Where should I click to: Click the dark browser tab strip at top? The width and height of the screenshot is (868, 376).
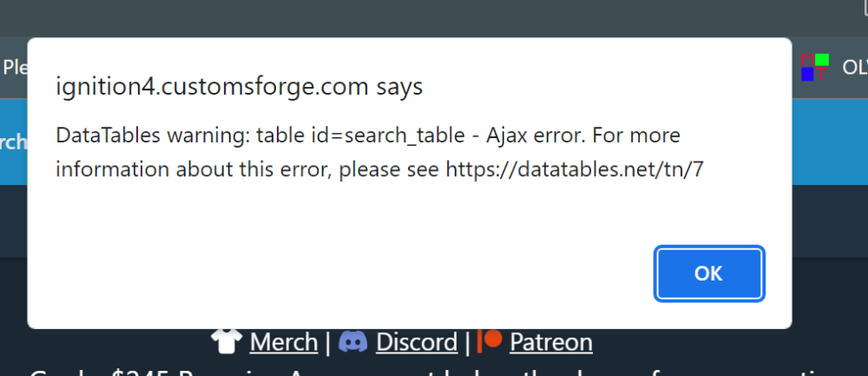click(x=434, y=16)
